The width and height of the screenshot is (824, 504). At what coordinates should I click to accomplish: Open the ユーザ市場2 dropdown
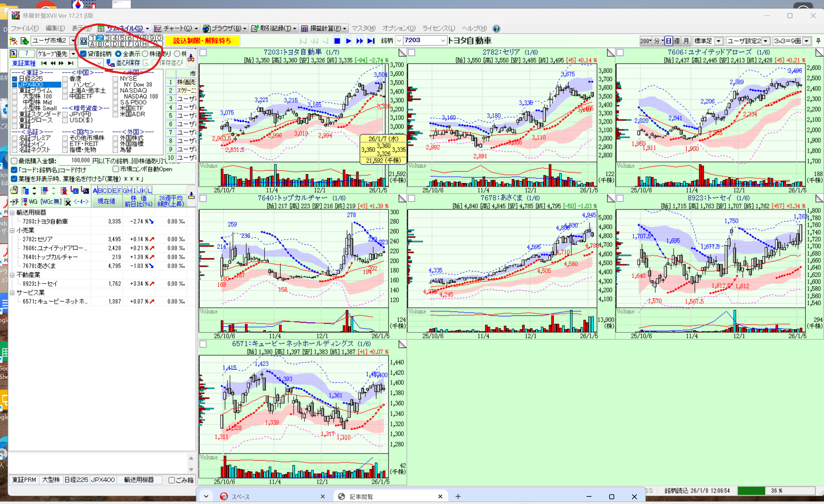click(x=73, y=41)
